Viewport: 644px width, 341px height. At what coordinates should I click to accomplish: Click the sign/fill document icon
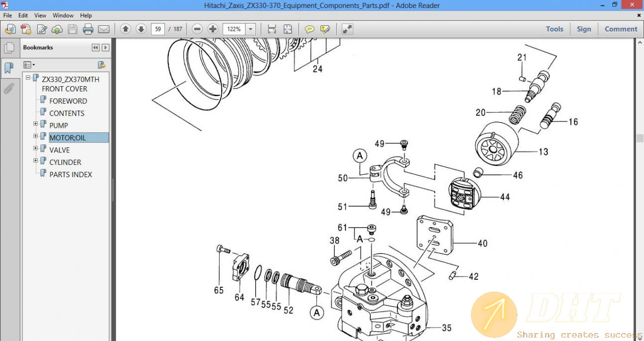point(42,29)
